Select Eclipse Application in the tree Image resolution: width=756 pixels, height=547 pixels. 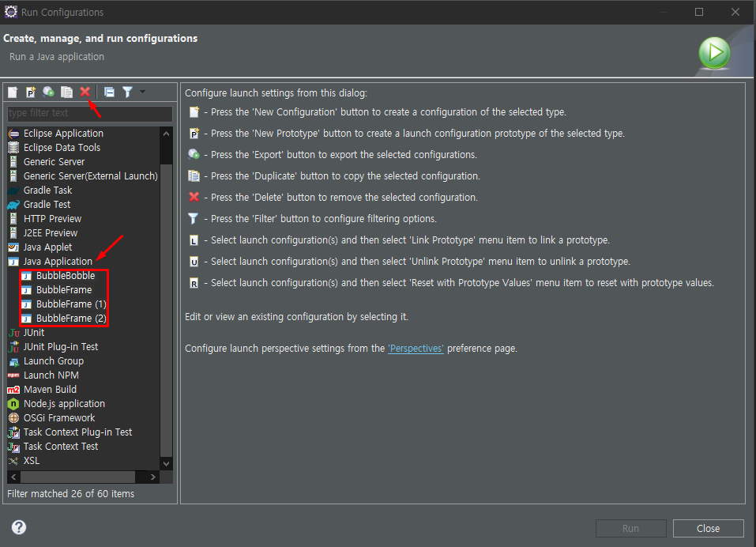coord(64,134)
